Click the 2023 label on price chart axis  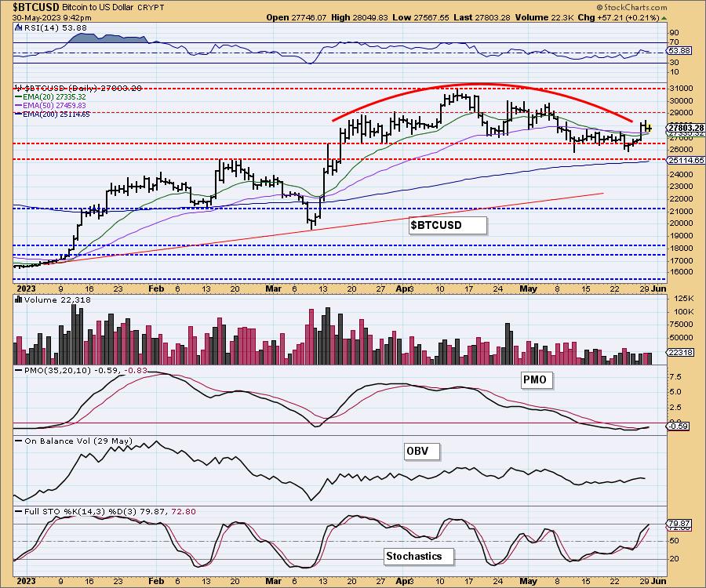pos(25,289)
